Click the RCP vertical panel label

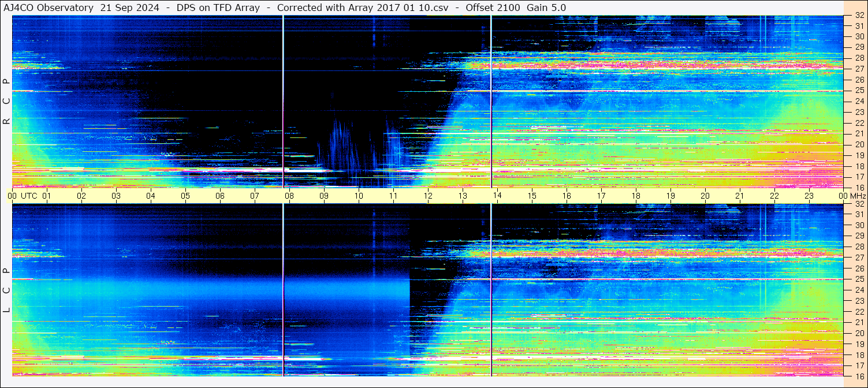[x=6, y=103]
